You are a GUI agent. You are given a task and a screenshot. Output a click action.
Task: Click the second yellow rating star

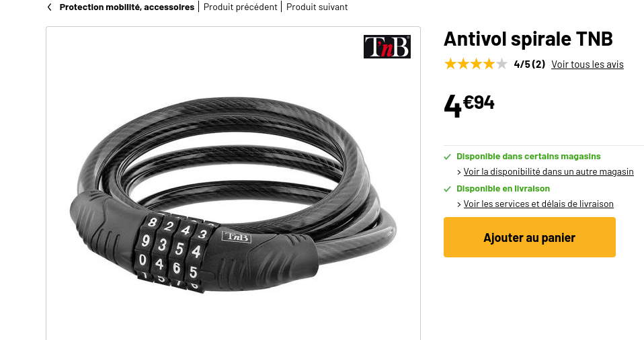coord(463,64)
